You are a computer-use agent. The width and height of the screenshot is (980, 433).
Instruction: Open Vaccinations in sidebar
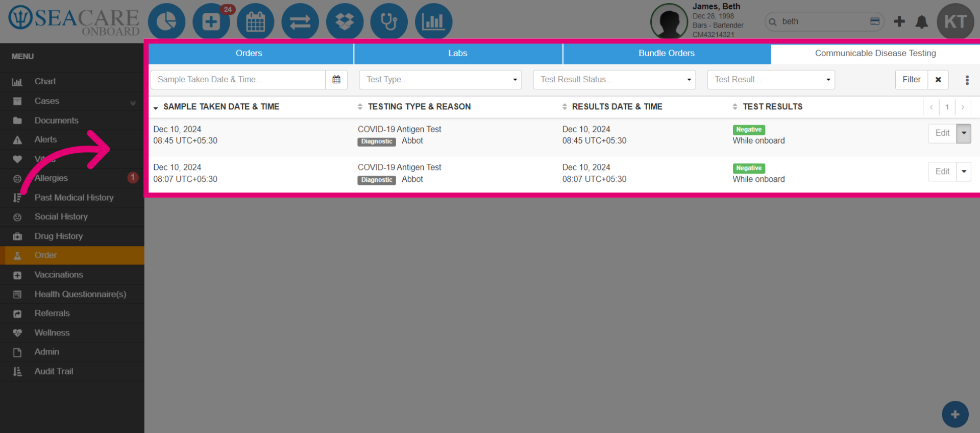tap(72, 275)
